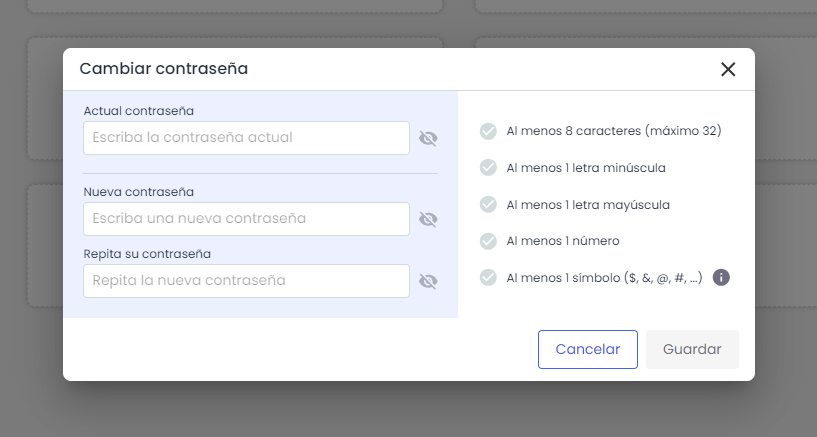The width and height of the screenshot is (817, 437).
Task: Click into the Nueva contraseña input field
Action: (x=246, y=219)
